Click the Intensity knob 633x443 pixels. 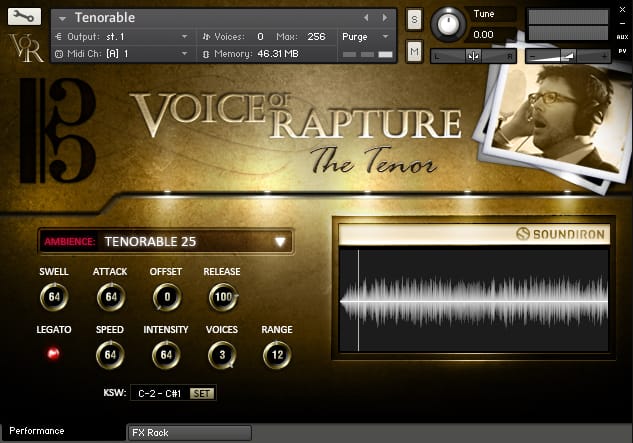point(166,354)
